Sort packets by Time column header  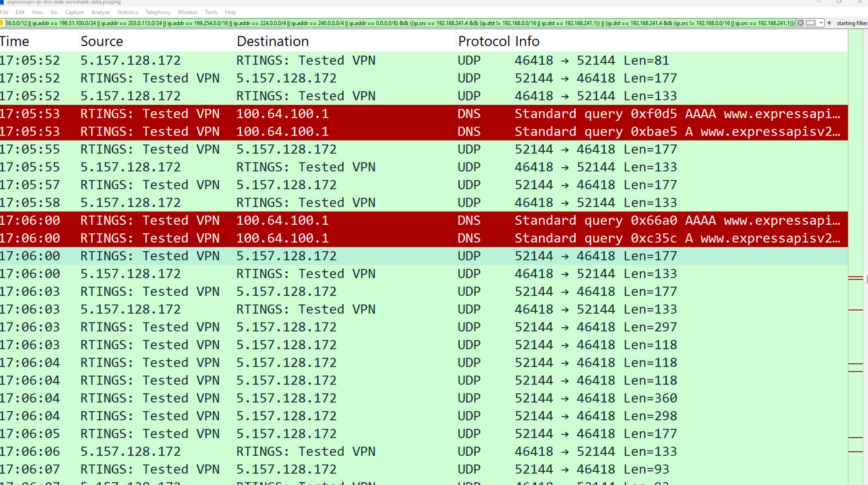(15, 41)
